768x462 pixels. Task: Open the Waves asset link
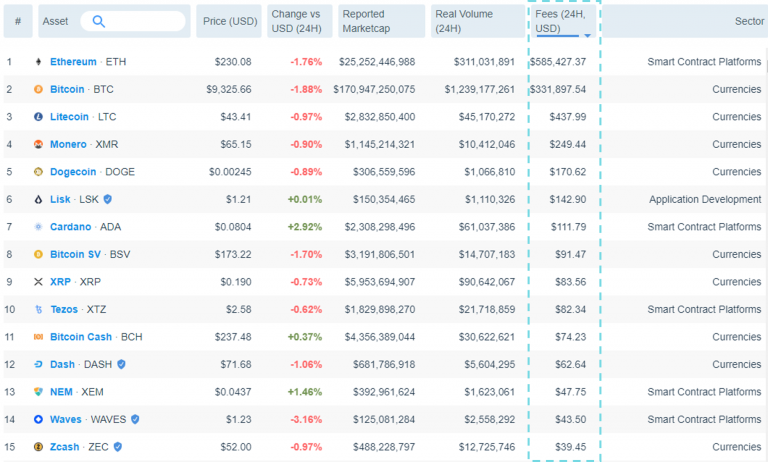(66, 419)
